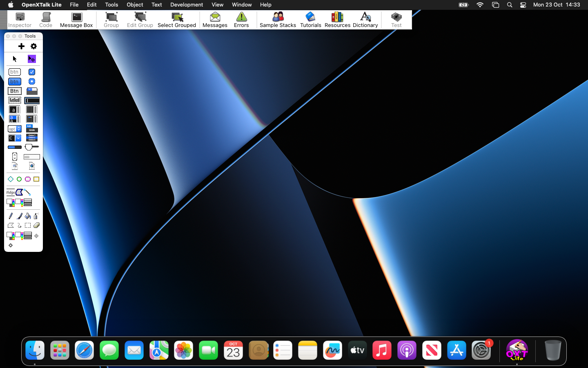
Task: Select the eraser paint tool
Action: pyautogui.click(x=36, y=225)
